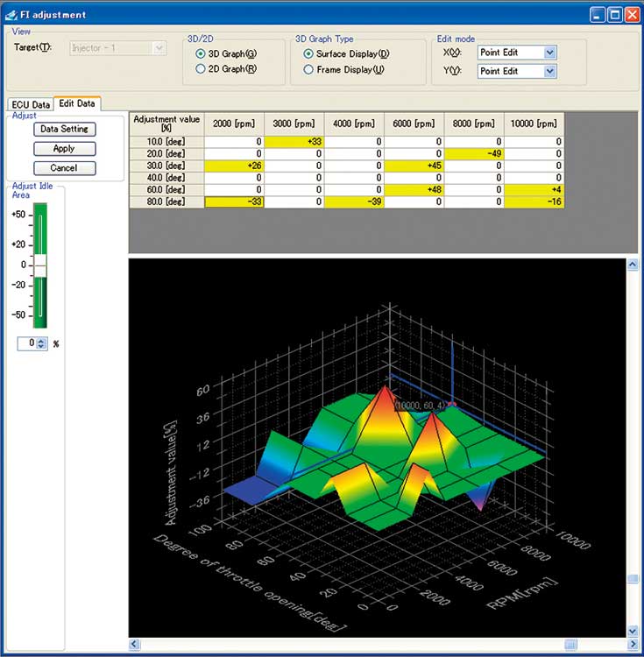The width and height of the screenshot is (644, 657).
Task: Minimize the FI adjustment window
Action: [597, 14]
